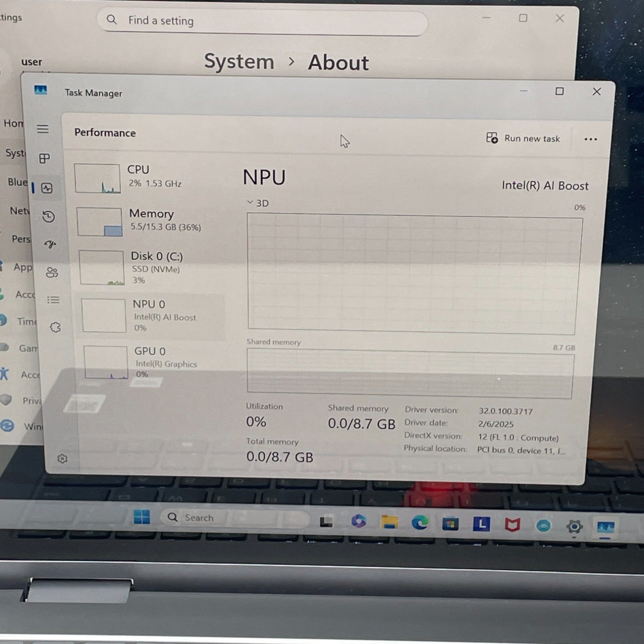Click the Run new task button
The image size is (644, 644).
coord(523,138)
